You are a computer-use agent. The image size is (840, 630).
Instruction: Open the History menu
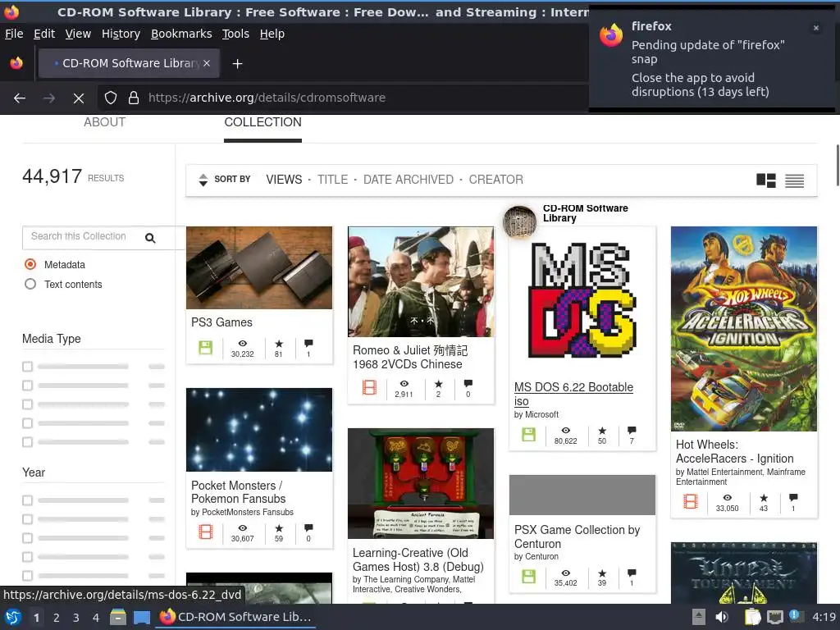(121, 34)
